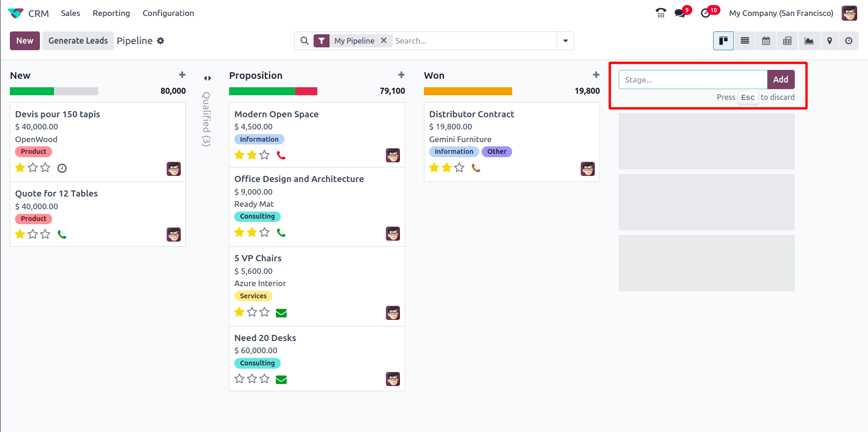Screen dimensions: 868x432
Task: Open the Configuration menu
Action: click(168, 13)
